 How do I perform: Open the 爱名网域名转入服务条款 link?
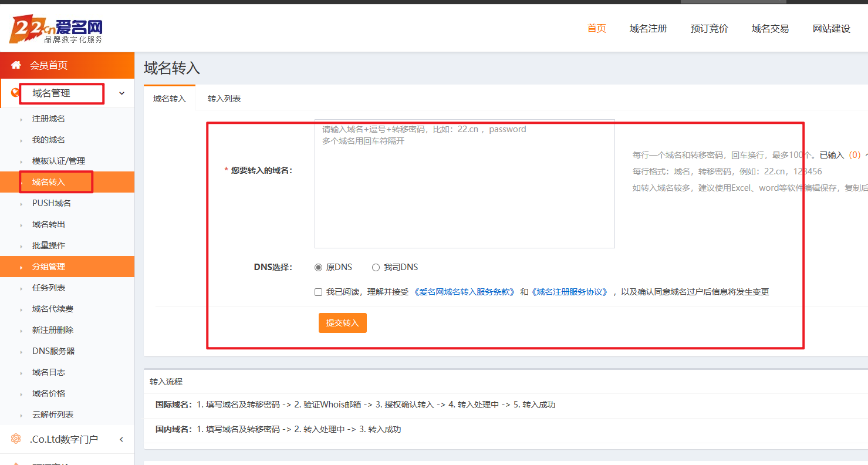[x=465, y=292]
